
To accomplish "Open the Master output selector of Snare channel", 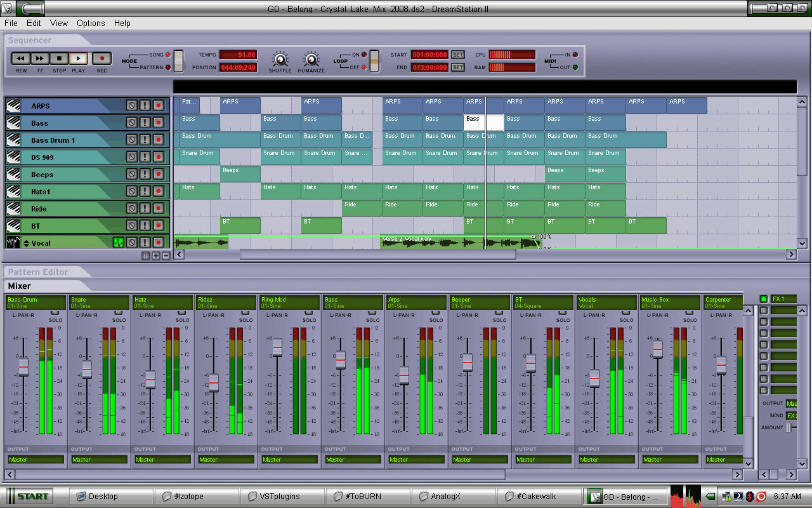I will [x=100, y=459].
